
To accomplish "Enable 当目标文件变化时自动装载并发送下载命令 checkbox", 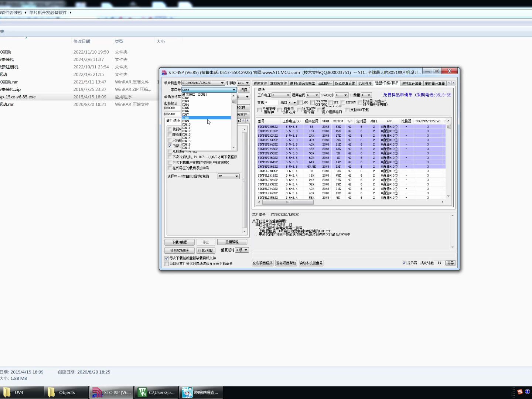I will click(x=167, y=264).
